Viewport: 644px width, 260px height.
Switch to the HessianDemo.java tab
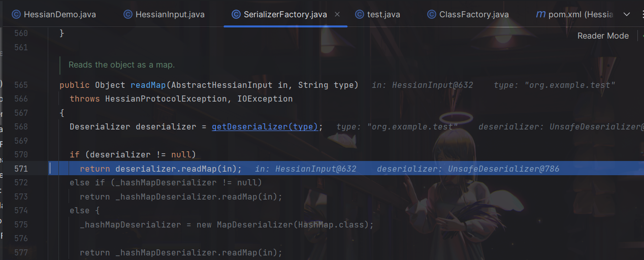click(x=53, y=14)
